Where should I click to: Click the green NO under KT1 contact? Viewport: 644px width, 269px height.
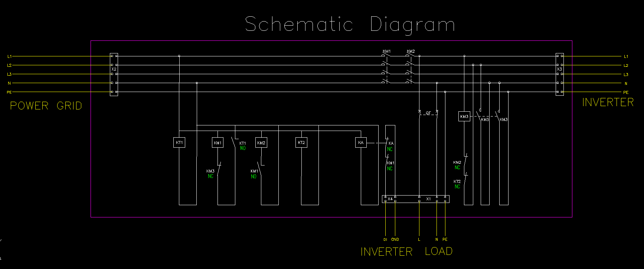click(x=243, y=148)
